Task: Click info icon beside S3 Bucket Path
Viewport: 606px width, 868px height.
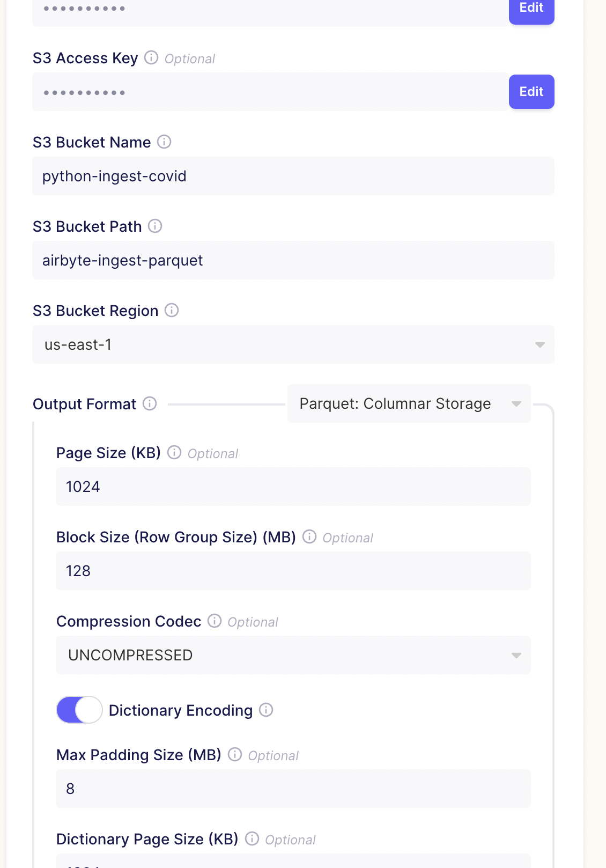Action: point(155,226)
